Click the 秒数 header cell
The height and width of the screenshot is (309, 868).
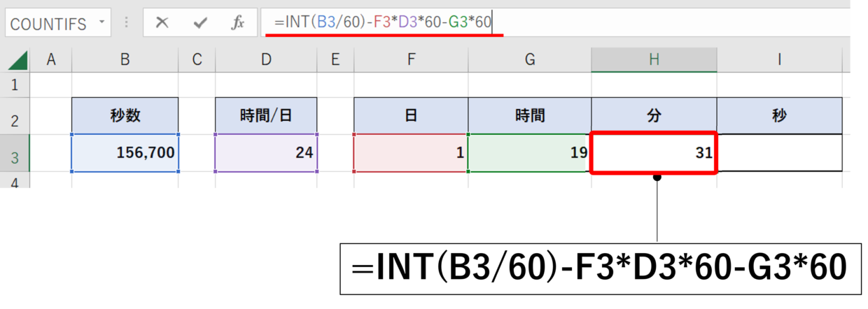125,116
